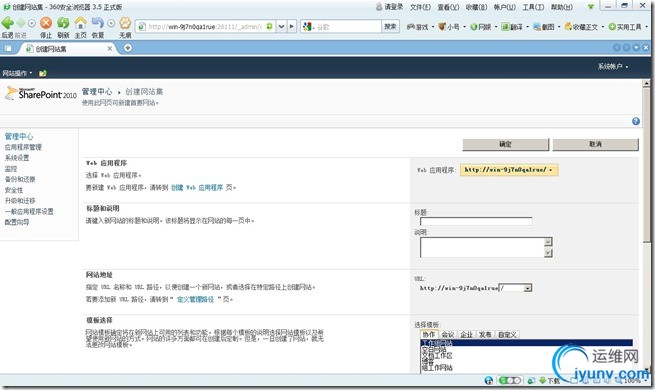655x390 pixels.
Task: Click the 取消 button
Action: pos(595,144)
